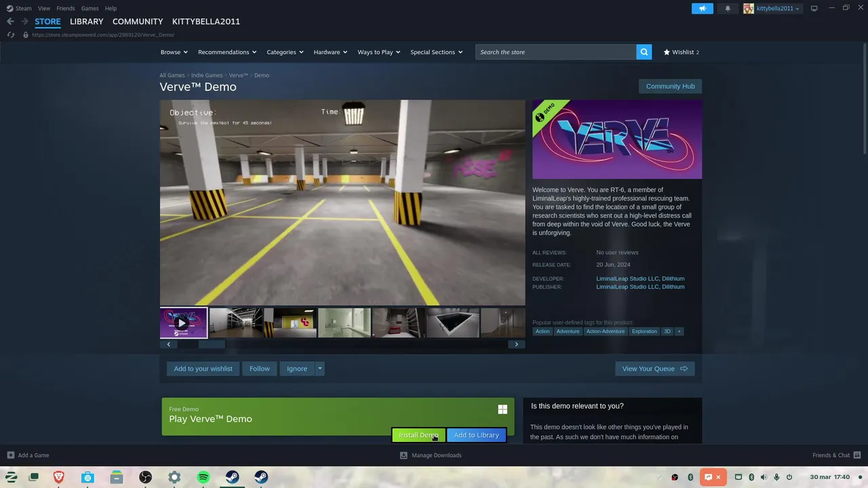Image resolution: width=868 pixels, height=488 pixels.
Task: Open the Zorin start menu icon
Action: point(12,477)
